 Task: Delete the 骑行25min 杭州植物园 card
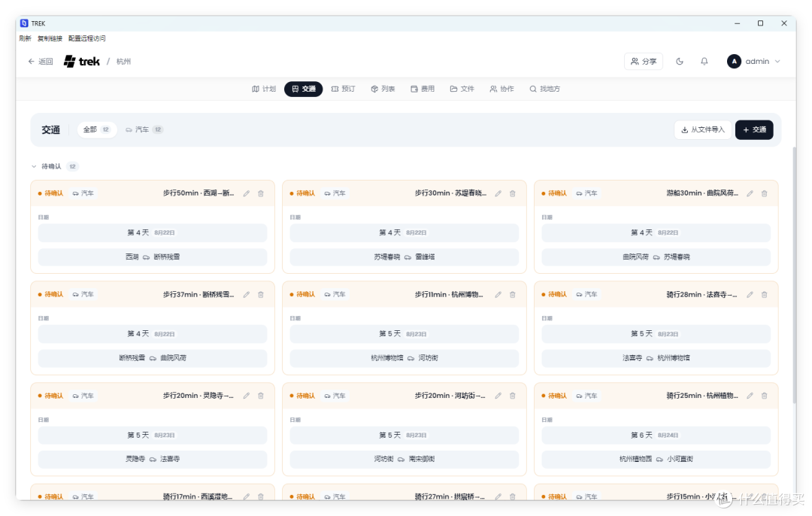point(765,396)
